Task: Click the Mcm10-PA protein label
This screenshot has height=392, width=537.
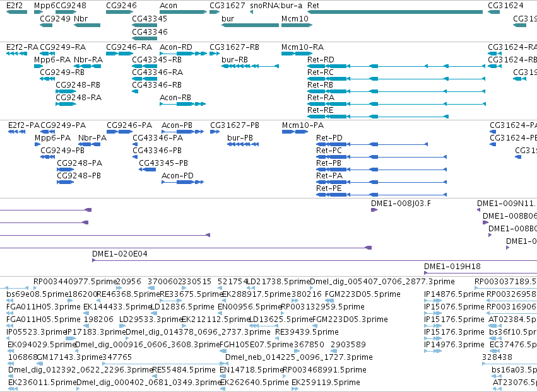Action: pyautogui.click(x=303, y=125)
